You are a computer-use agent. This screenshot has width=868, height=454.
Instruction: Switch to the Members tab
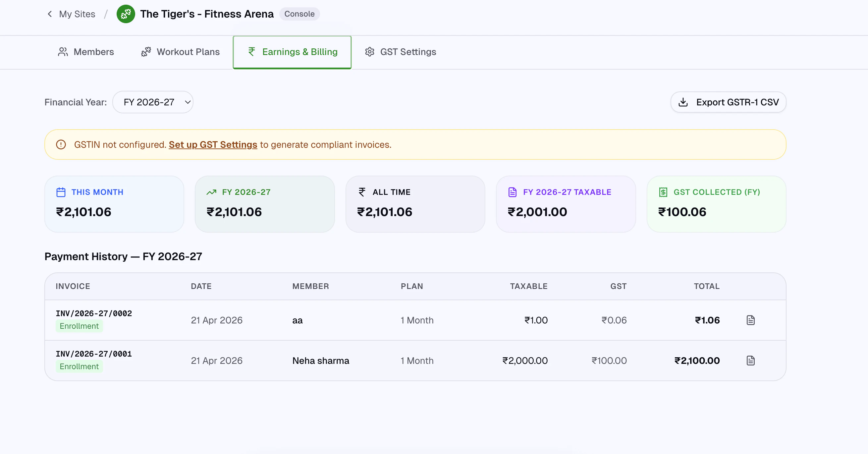(86, 52)
